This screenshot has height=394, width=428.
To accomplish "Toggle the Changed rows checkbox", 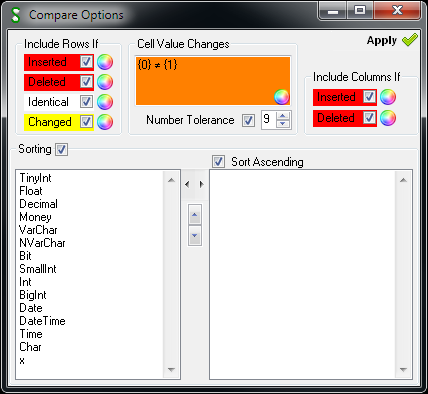I will coord(86,122).
